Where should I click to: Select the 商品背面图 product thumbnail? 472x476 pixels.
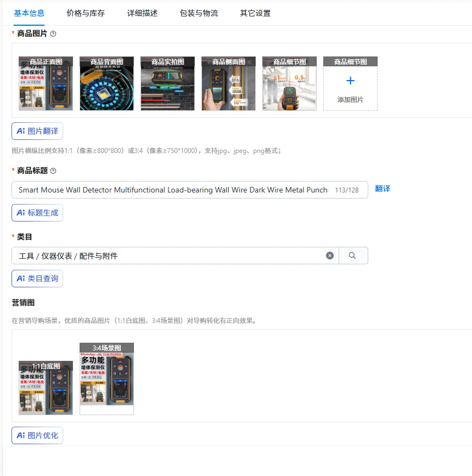[106, 83]
